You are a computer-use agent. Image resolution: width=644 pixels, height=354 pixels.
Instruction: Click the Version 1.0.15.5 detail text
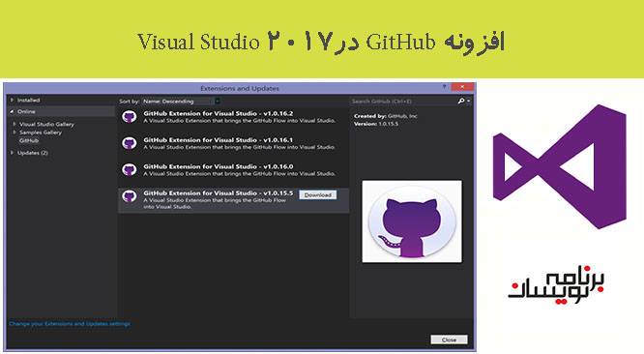click(x=376, y=124)
